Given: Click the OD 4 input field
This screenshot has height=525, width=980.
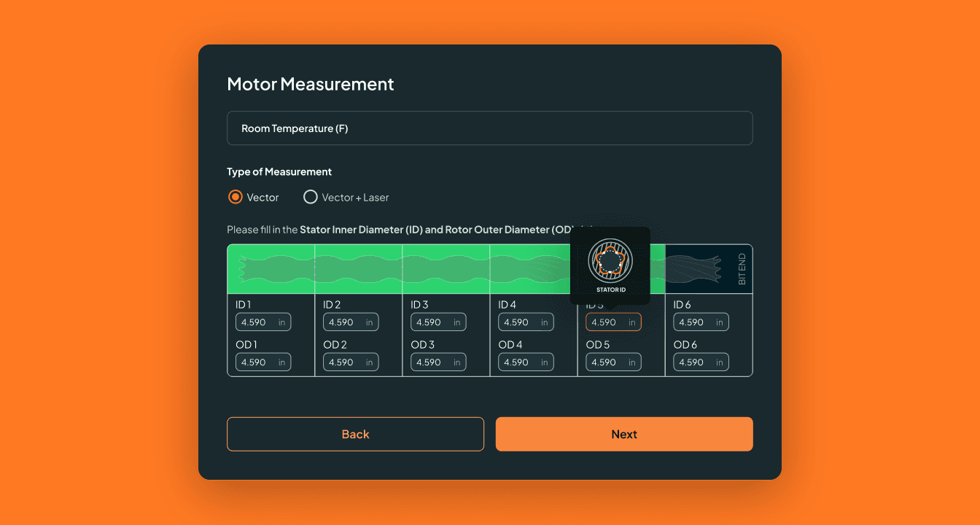Looking at the screenshot, I should pyautogui.click(x=526, y=362).
